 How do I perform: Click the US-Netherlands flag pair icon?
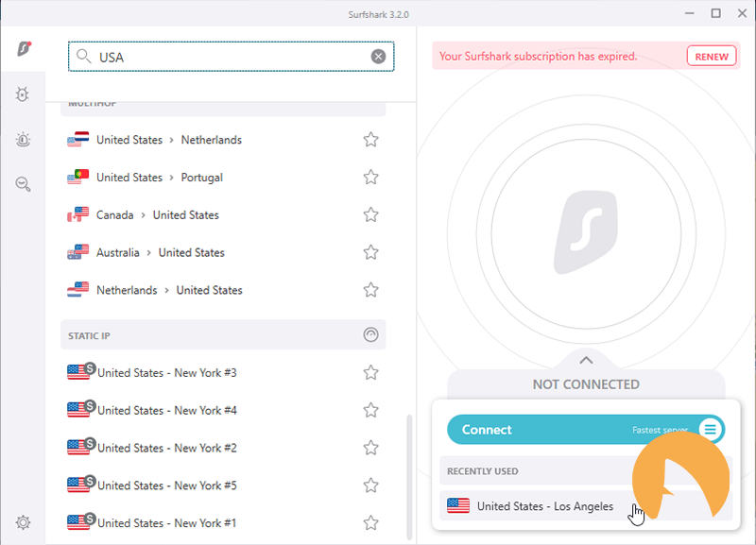tap(78, 139)
